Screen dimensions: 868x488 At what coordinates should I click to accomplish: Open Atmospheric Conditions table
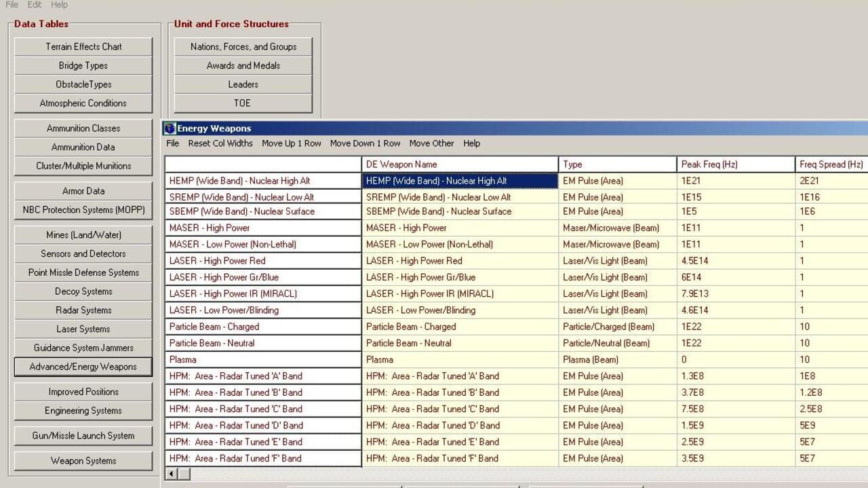tap(83, 103)
